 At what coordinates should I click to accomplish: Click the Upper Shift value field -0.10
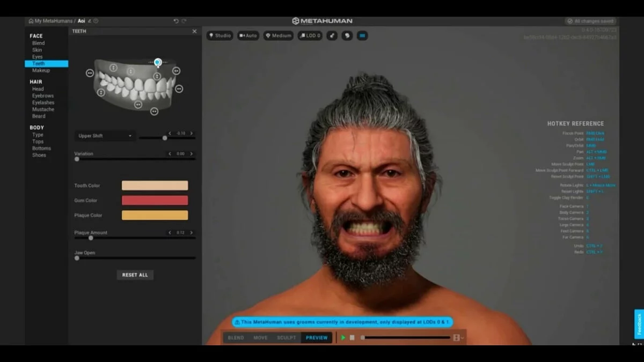coord(181,133)
